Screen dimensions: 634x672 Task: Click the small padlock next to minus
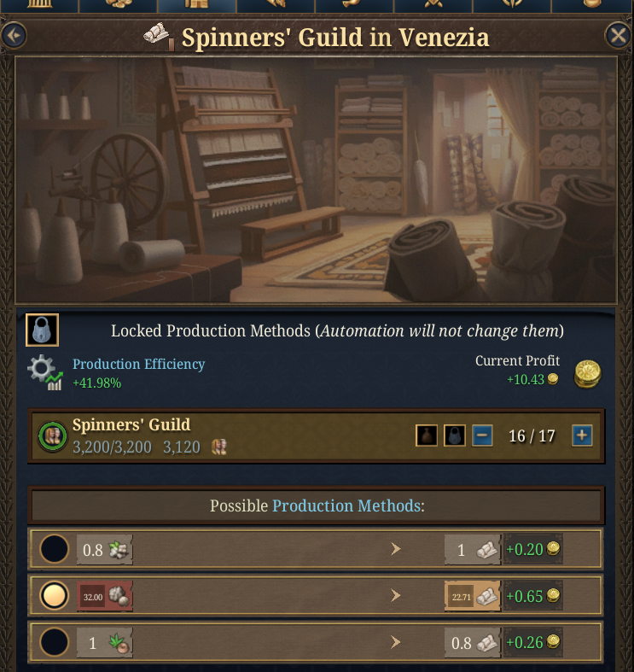point(455,435)
